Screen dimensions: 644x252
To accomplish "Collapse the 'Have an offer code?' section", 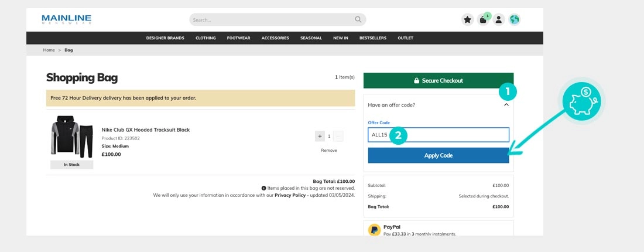I will [506, 105].
